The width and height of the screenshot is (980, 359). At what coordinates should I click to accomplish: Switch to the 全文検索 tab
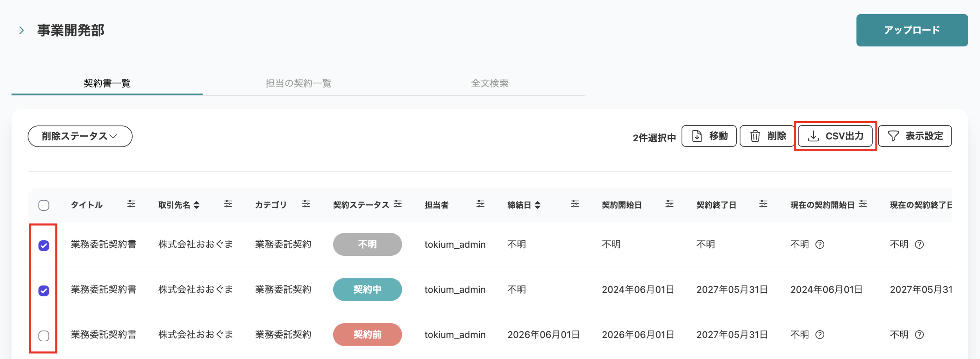point(489,83)
